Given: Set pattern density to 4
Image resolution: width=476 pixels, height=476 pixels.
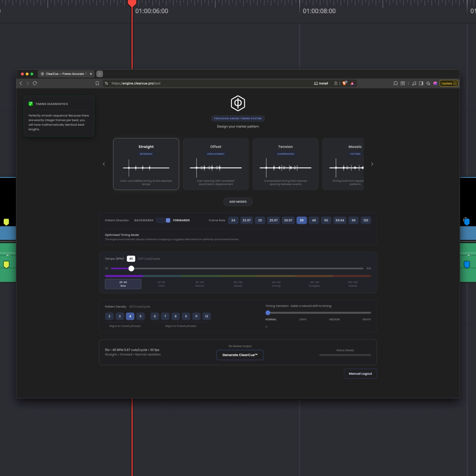Looking at the screenshot, I should (x=130, y=316).
